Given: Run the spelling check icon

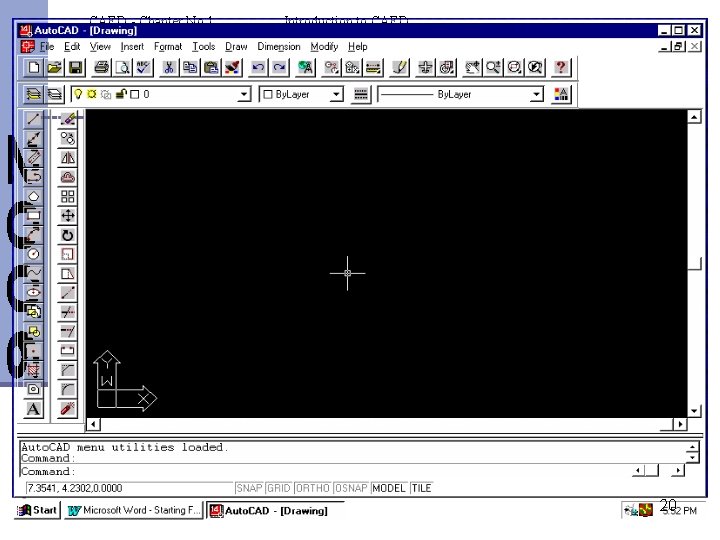Looking at the screenshot, I should coord(143,68).
